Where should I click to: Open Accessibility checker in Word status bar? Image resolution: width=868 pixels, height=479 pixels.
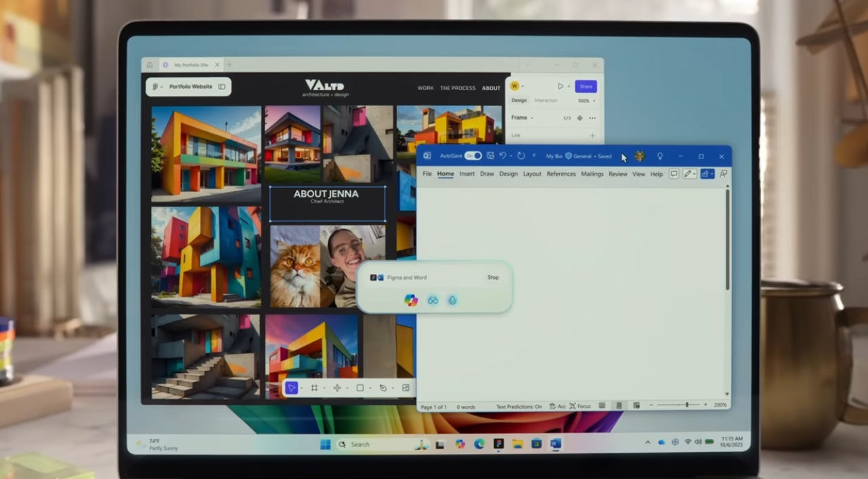click(x=557, y=406)
